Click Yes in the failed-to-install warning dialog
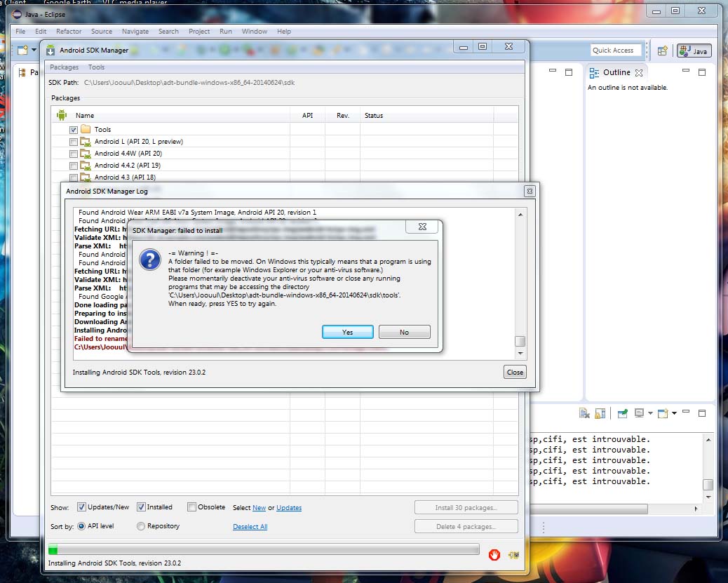728x583 pixels. coord(347,332)
